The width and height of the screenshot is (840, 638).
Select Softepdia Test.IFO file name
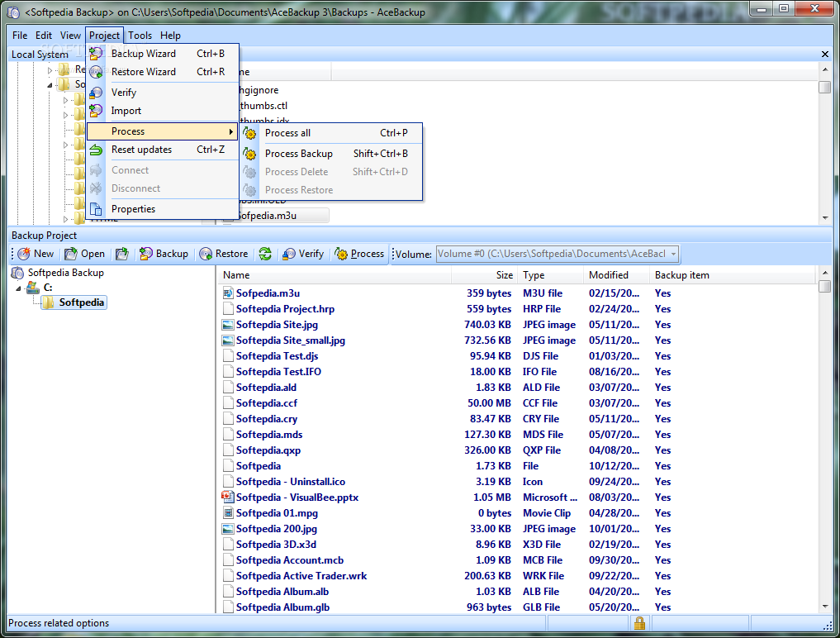(278, 372)
